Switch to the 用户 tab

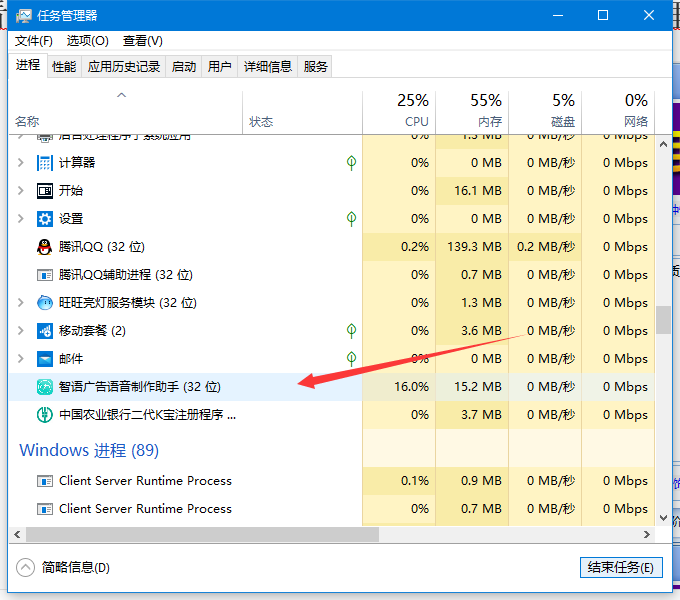(219, 67)
